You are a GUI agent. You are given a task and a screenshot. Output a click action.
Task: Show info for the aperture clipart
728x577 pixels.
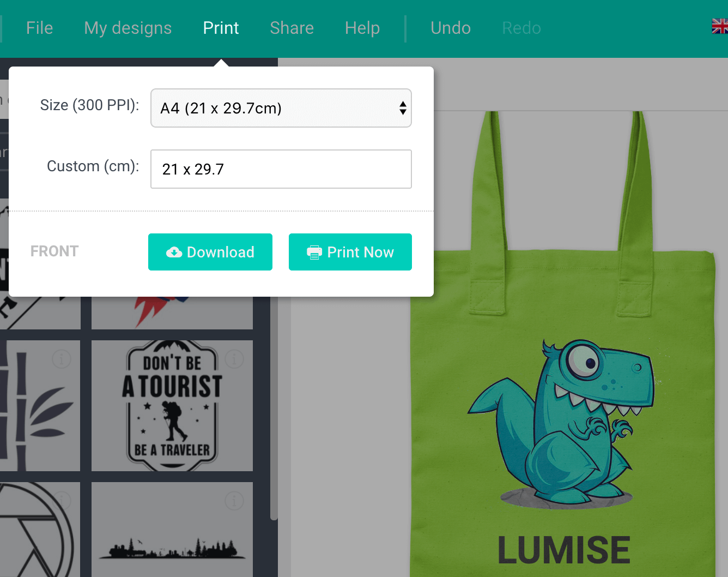pyautogui.click(x=62, y=501)
